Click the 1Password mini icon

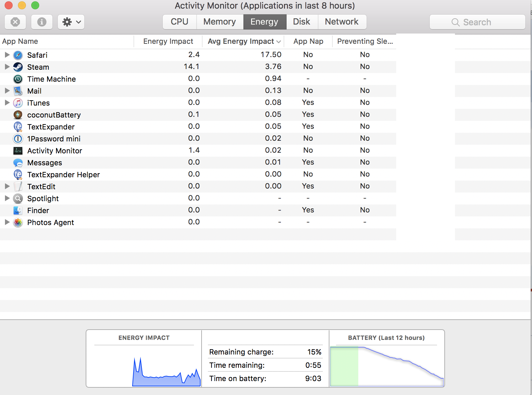(x=18, y=139)
